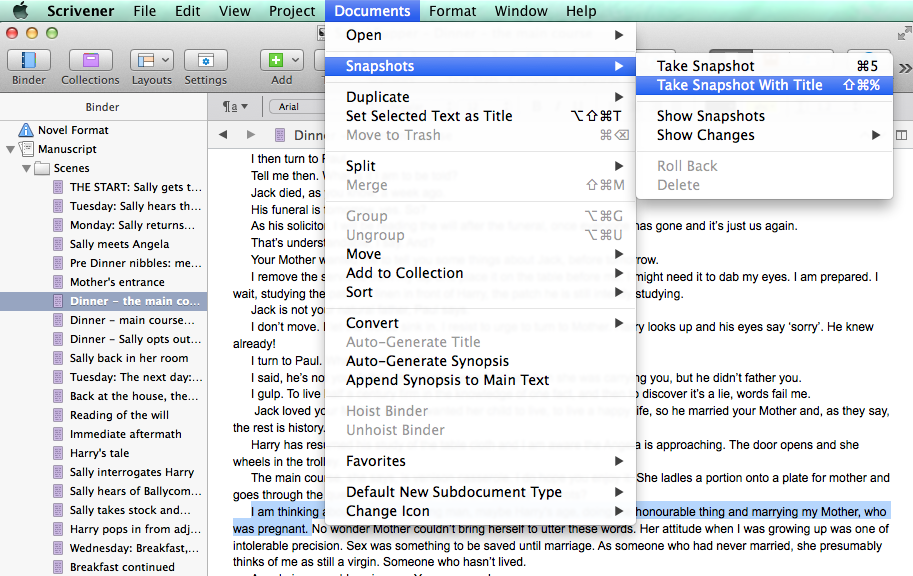Click the green Add document icon
The height and width of the screenshot is (576, 913).
pos(275,61)
